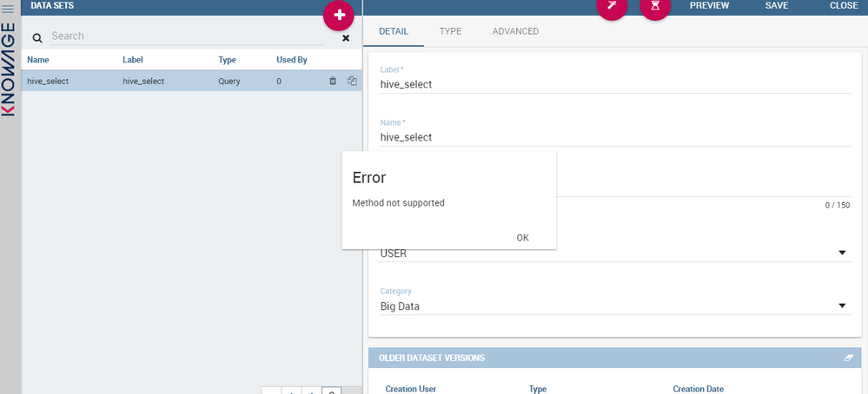Click the Preview button
Screen dimensions: 868x394
pyautogui.click(x=709, y=5)
